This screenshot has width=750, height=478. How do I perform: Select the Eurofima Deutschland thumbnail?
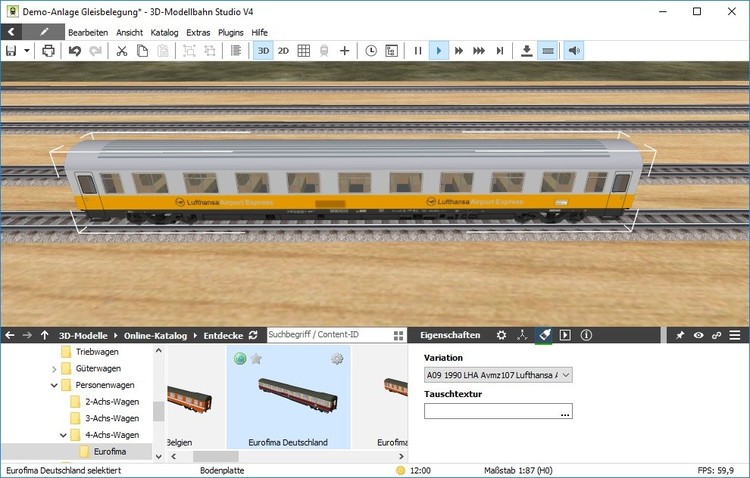pos(288,397)
